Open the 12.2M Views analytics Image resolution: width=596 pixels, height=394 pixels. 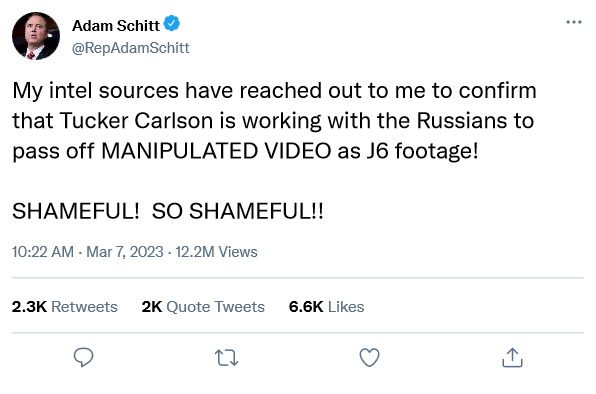pyautogui.click(x=216, y=252)
